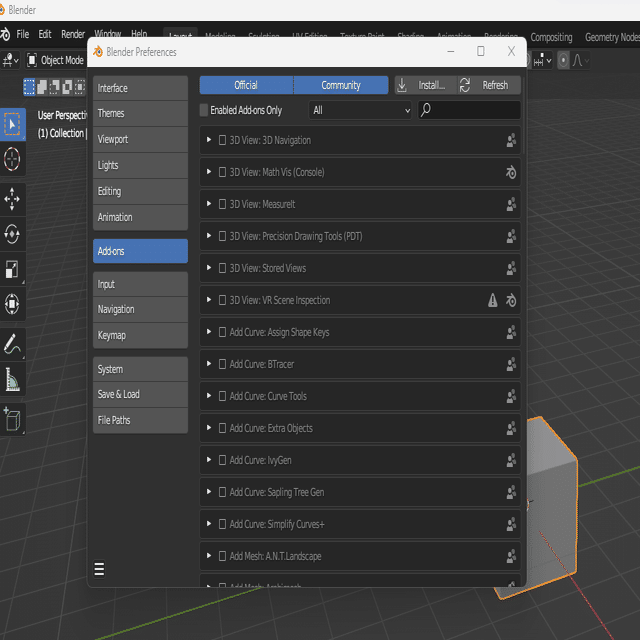This screenshot has height=640, width=640.
Task: Select the Select Box tool in toolbar
Action: [x=12, y=124]
